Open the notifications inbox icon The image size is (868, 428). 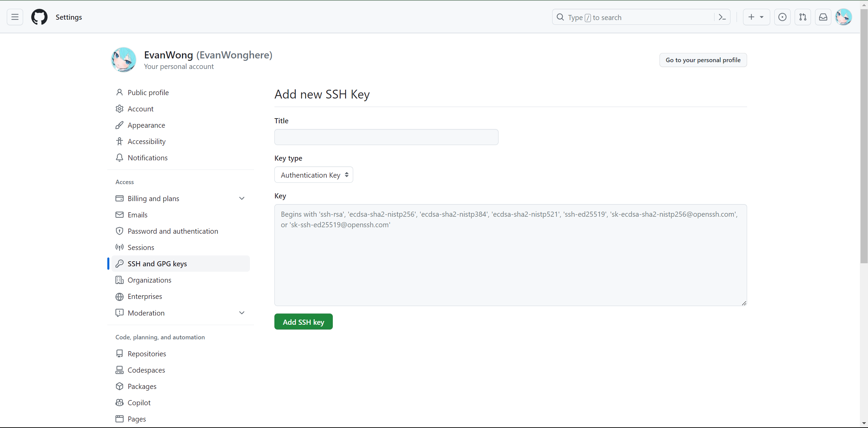pyautogui.click(x=823, y=17)
